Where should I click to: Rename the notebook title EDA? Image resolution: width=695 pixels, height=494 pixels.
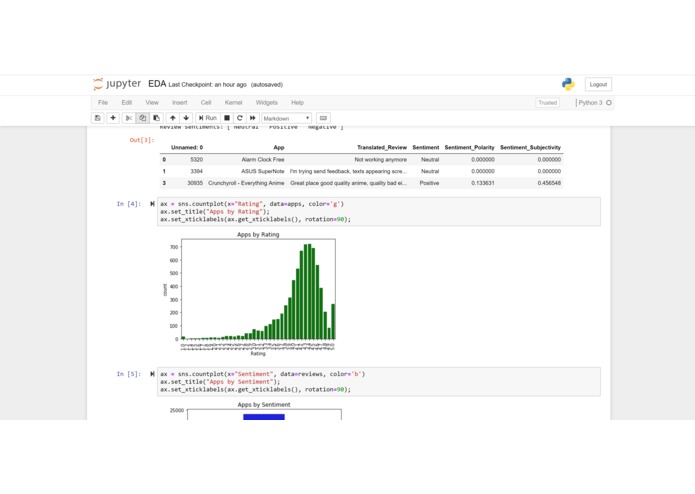coord(157,84)
